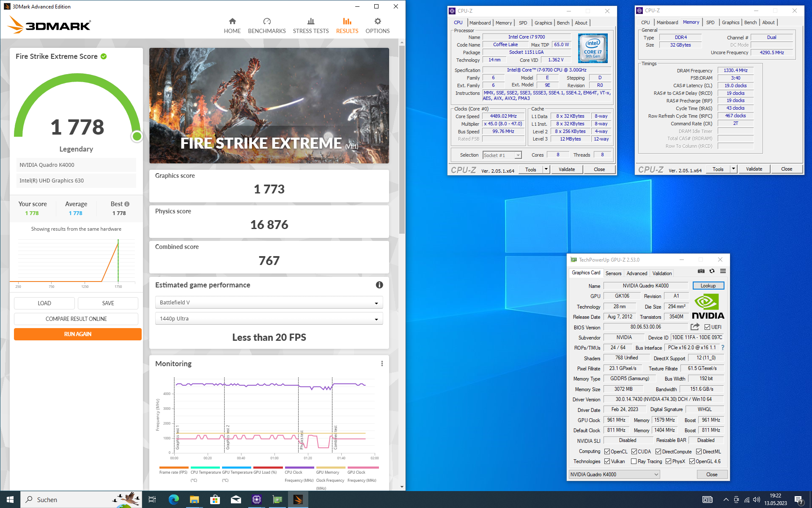
Task: Toggle the CUDA checkbox
Action: (634, 452)
